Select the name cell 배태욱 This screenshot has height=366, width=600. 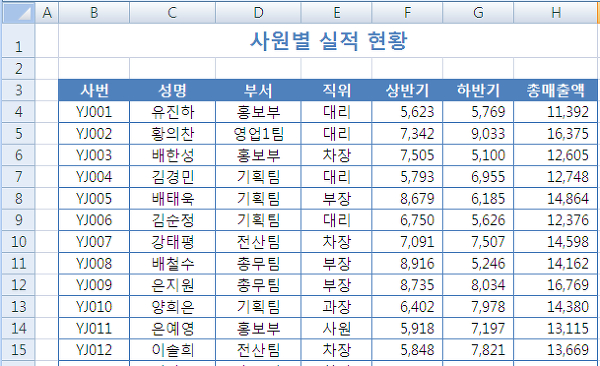pos(173,198)
